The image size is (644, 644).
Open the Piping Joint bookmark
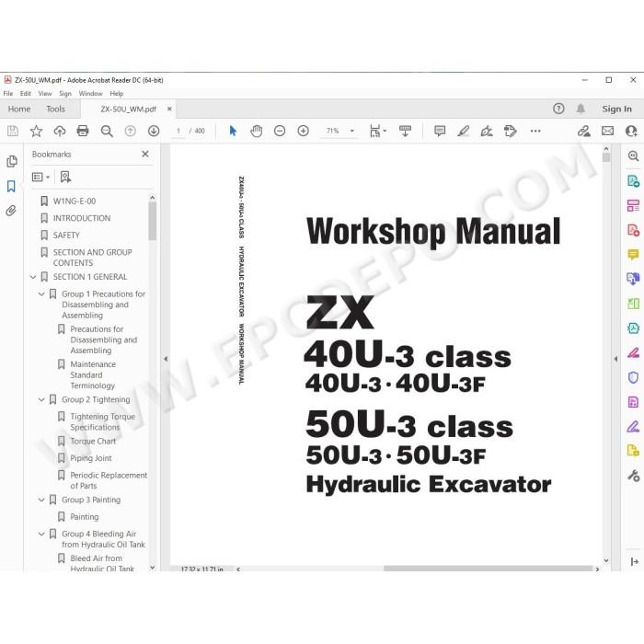coord(91,458)
